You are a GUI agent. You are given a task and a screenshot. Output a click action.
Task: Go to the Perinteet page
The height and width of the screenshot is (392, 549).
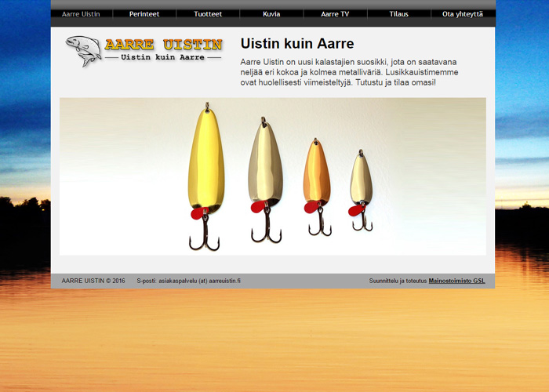pos(144,14)
